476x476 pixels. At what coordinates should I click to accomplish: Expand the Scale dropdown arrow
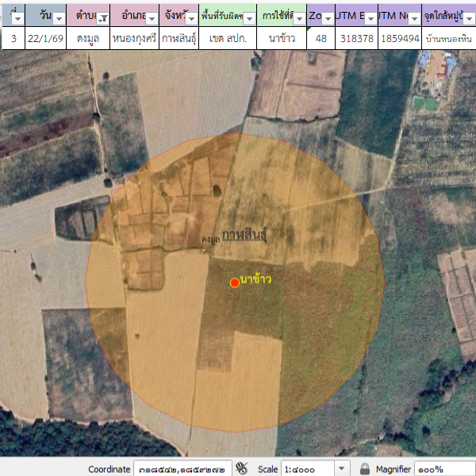point(342,469)
